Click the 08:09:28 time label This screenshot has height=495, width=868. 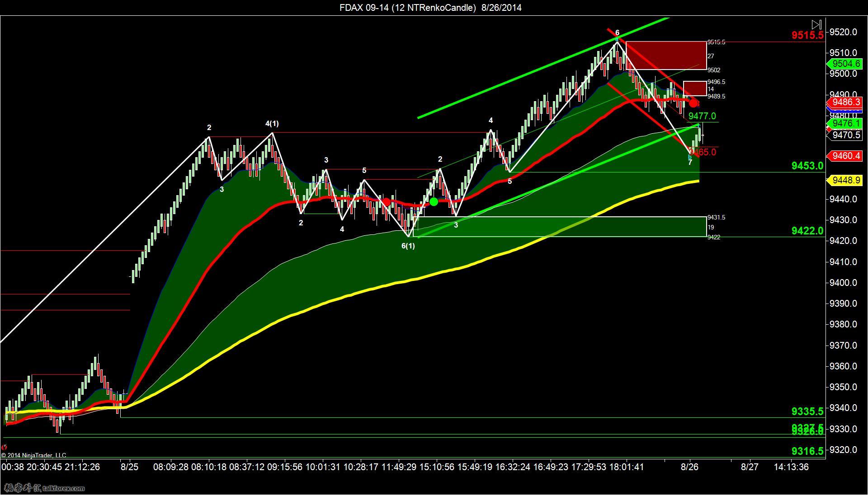pos(171,467)
